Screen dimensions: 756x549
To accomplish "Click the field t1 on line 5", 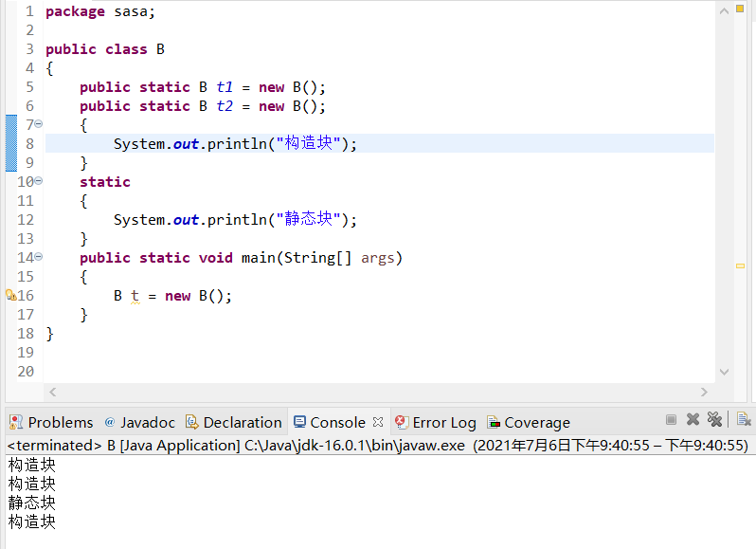I will coord(225,87).
